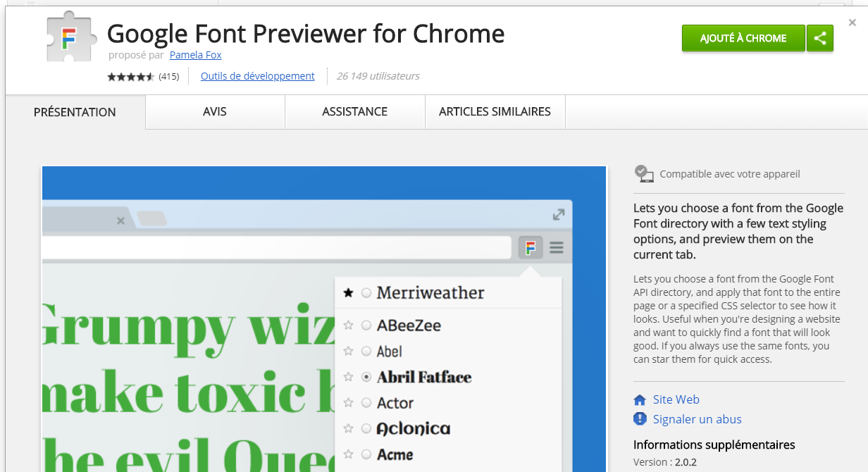Go to the ARTICLES SIMILAIRES tab
Viewport: 868px width, 472px height.
495,112
